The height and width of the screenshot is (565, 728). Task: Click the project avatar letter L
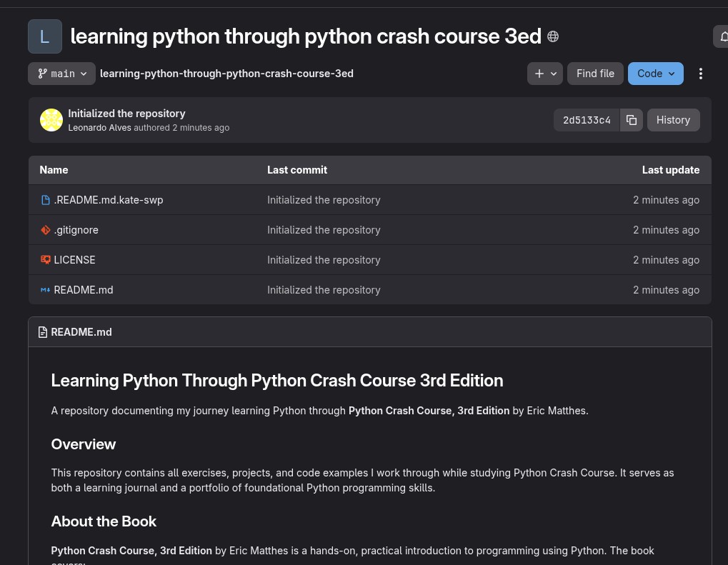click(44, 36)
